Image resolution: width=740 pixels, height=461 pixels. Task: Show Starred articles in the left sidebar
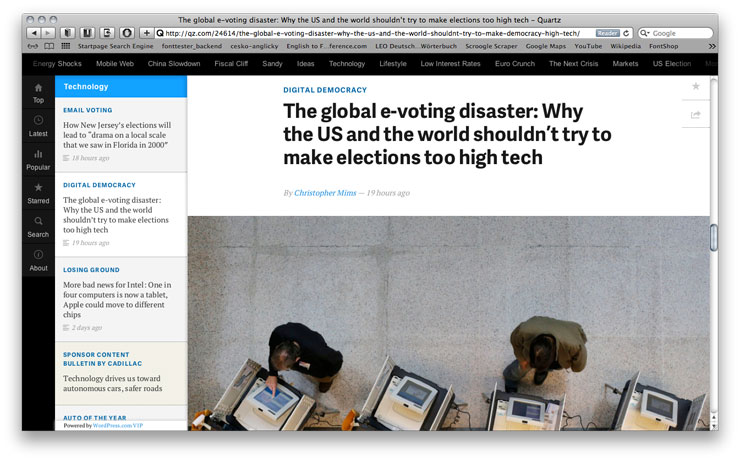tap(38, 190)
